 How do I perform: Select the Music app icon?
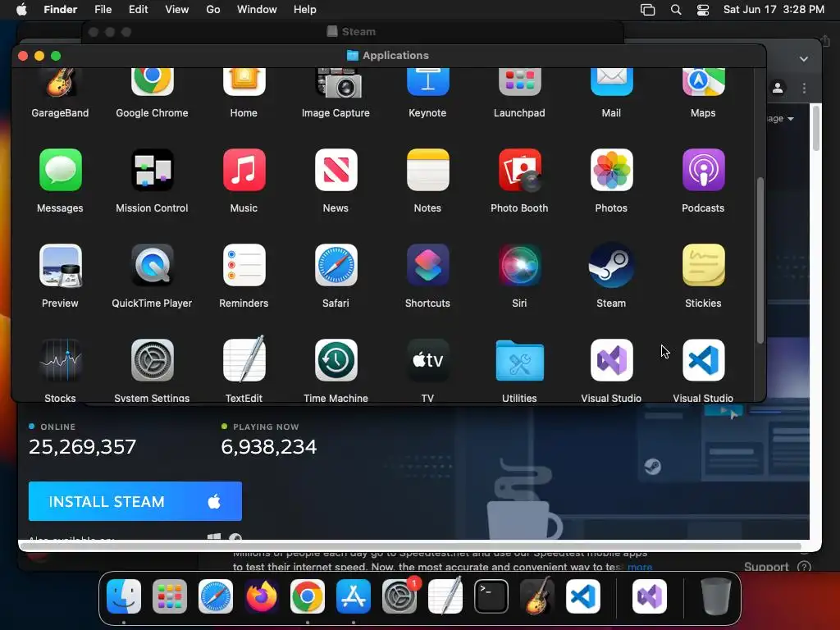(244, 171)
